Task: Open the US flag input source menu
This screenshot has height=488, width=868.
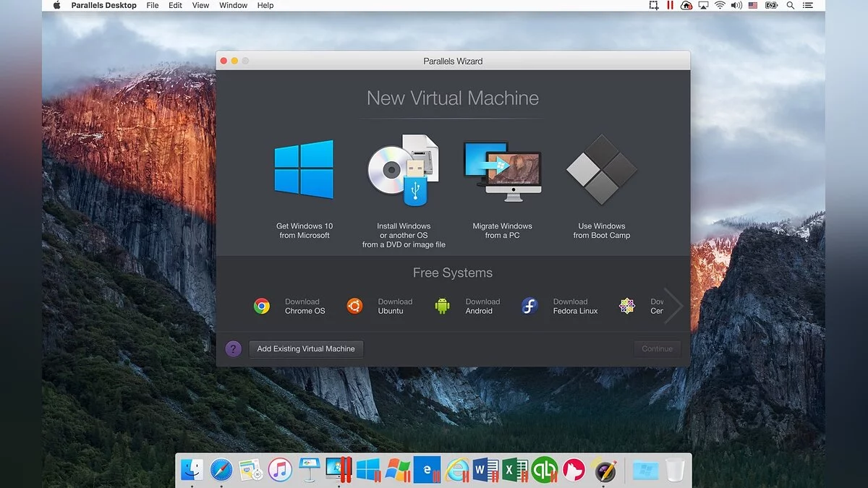Action: point(753,5)
